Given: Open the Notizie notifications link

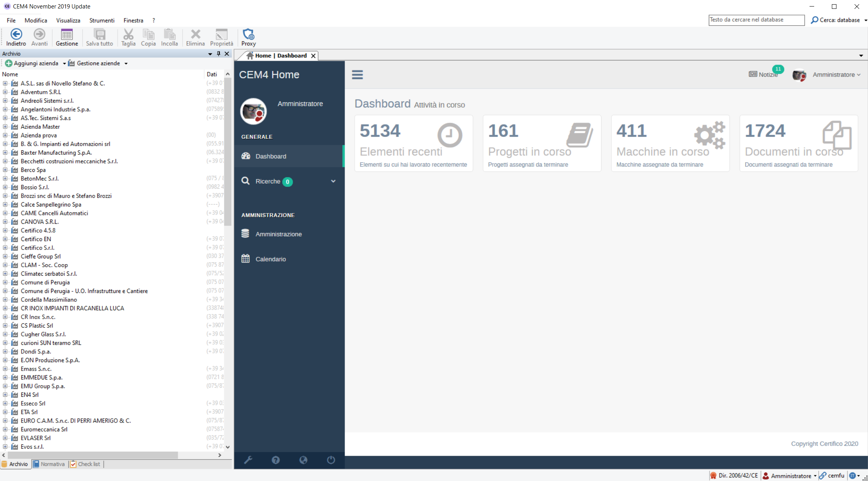Looking at the screenshot, I should point(763,75).
